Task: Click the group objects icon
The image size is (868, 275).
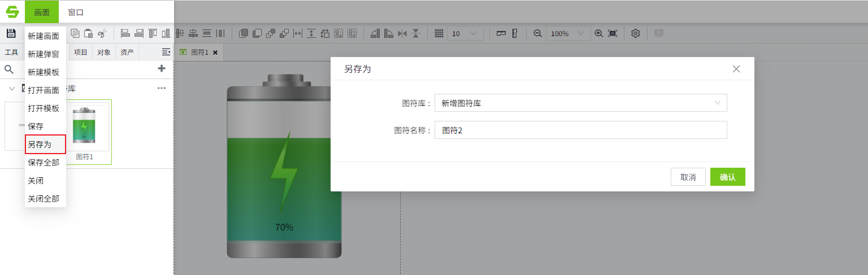Action: 338,33
